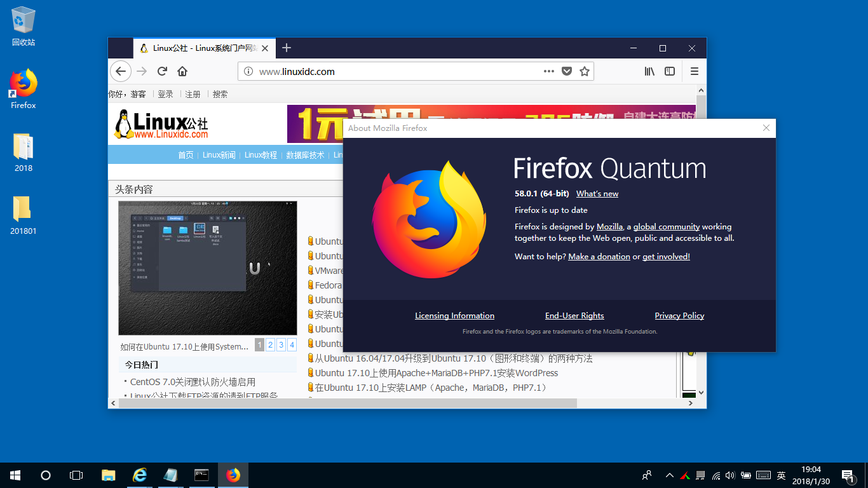Open Task View on the taskbar
Screen dimensions: 868x488
76,475
